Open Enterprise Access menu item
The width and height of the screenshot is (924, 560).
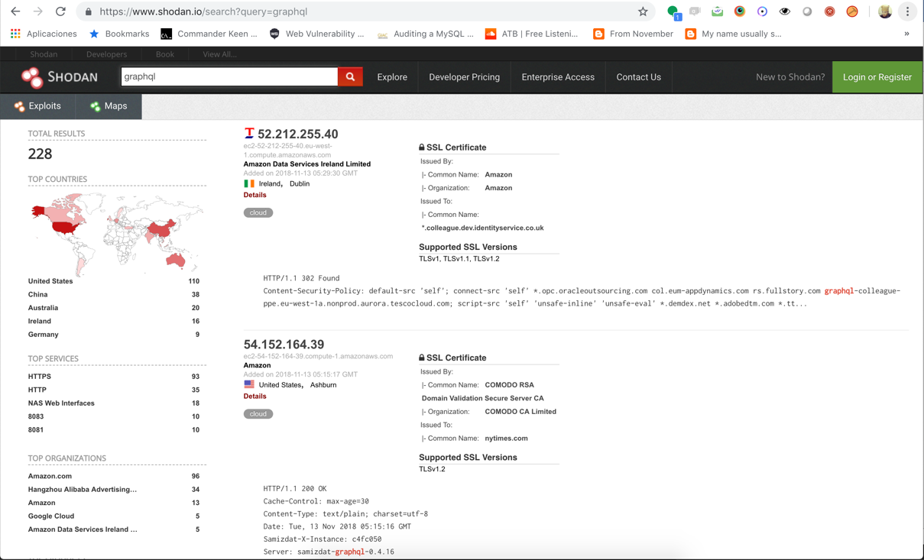pyautogui.click(x=558, y=77)
